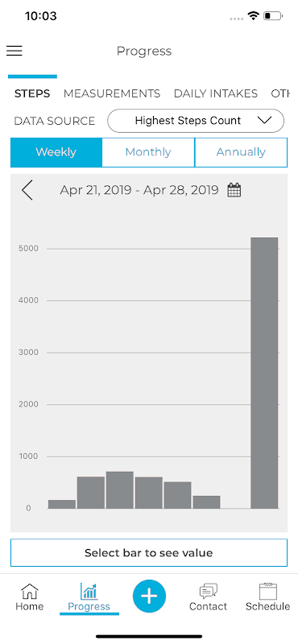Open the calendar date picker icon
The image size is (298, 644).
234,190
